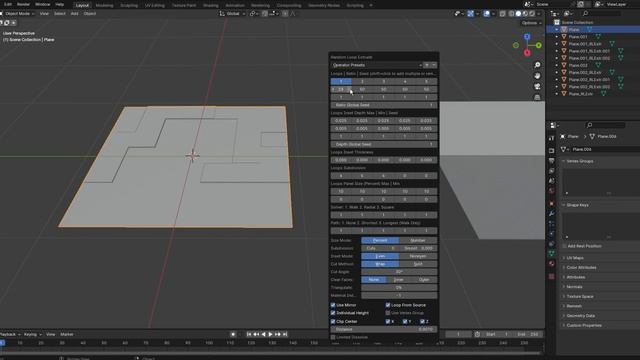Toggle the Z axis checkbox
640x360 pixels.
click(422, 322)
